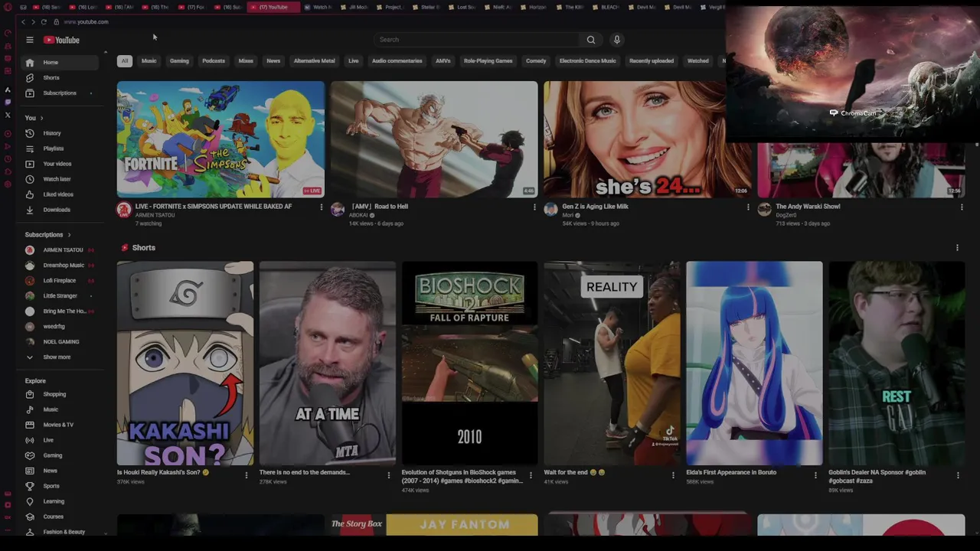This screenshot has width=980, height=551.
Task: Open options for Kakashi's Son short
Action: [246, 475]
